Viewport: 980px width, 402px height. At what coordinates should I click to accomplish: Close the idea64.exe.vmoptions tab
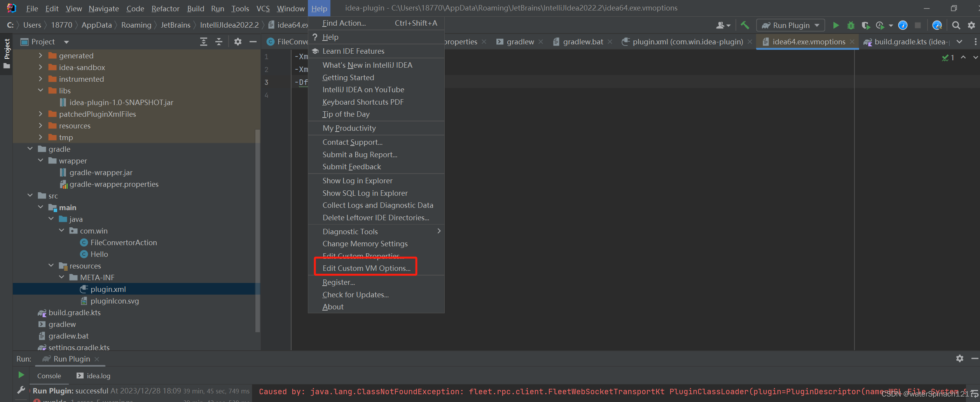(852, 42)
